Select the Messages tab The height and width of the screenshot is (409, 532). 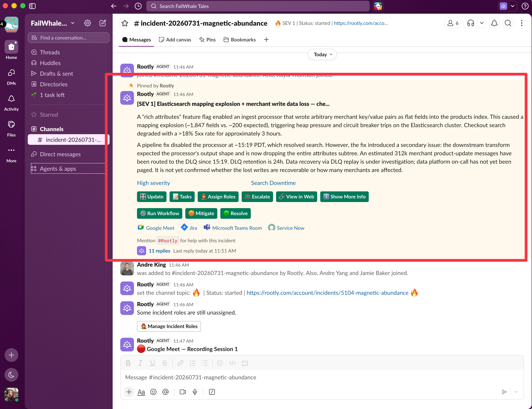[x=136, y=40]
